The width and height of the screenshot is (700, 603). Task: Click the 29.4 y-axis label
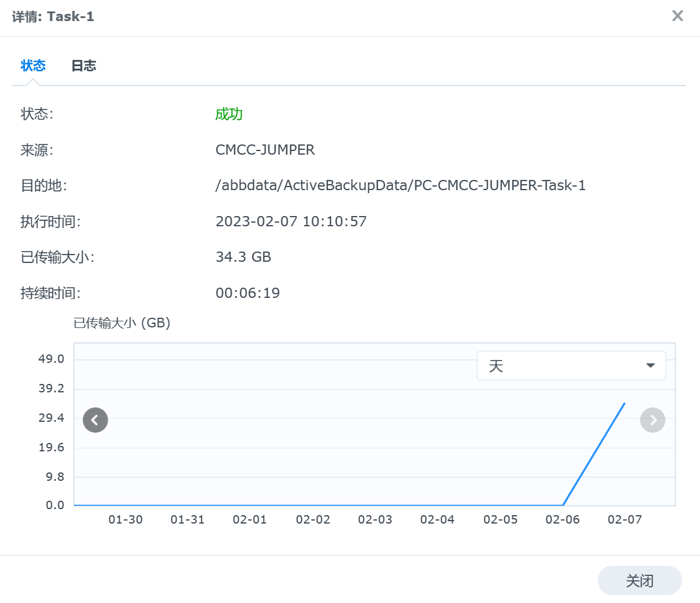[x=51, y=418]
